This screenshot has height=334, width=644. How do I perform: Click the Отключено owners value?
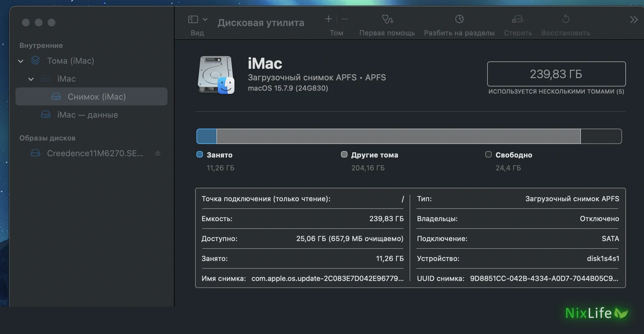tap(599, 219)
